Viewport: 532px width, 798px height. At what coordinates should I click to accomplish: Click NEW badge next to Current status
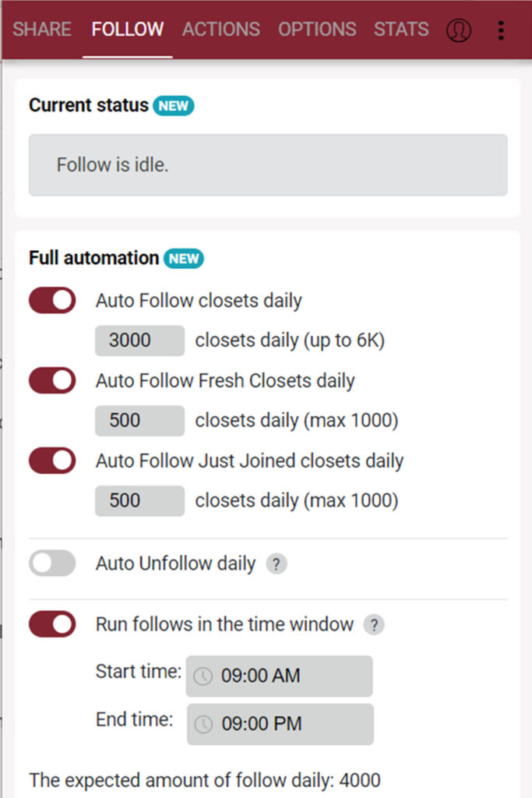click(x=174, y=106)
